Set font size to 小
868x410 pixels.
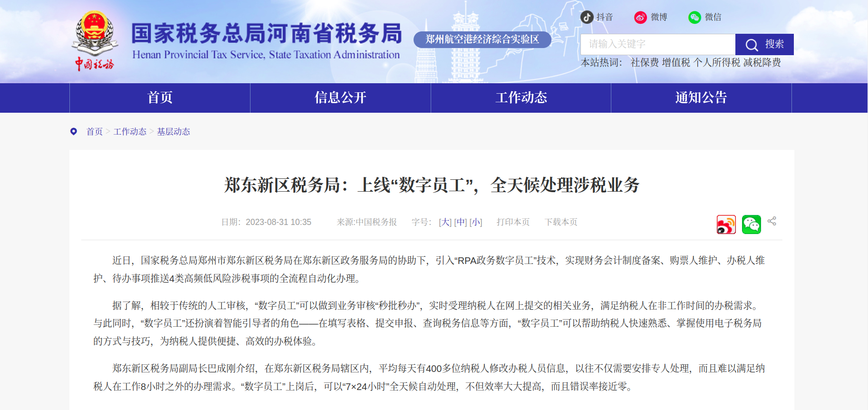pyautogui.click(x=476, y=222)
